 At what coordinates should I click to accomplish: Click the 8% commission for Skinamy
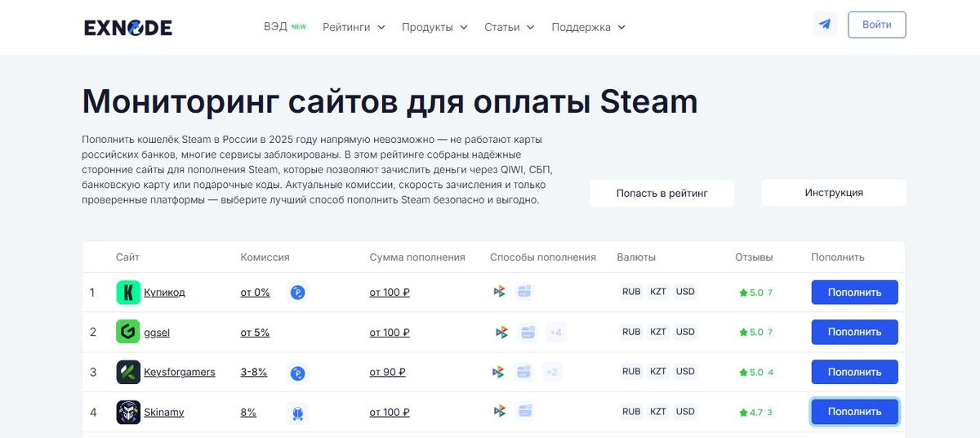(x=248, y=413)
